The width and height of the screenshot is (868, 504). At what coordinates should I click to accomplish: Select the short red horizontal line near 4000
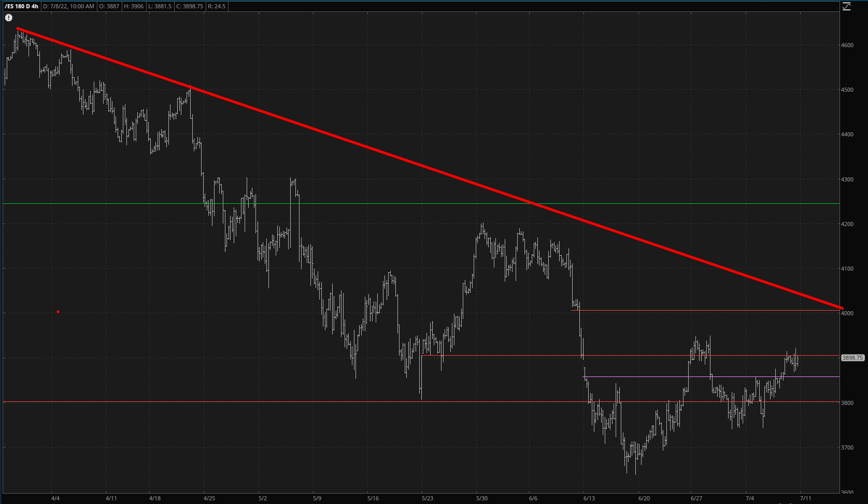tap(705, 311)
